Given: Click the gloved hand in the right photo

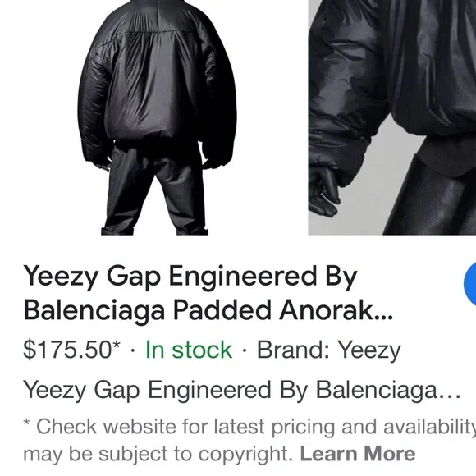Looking at the screenshot, I should click(x=325, y=191).
